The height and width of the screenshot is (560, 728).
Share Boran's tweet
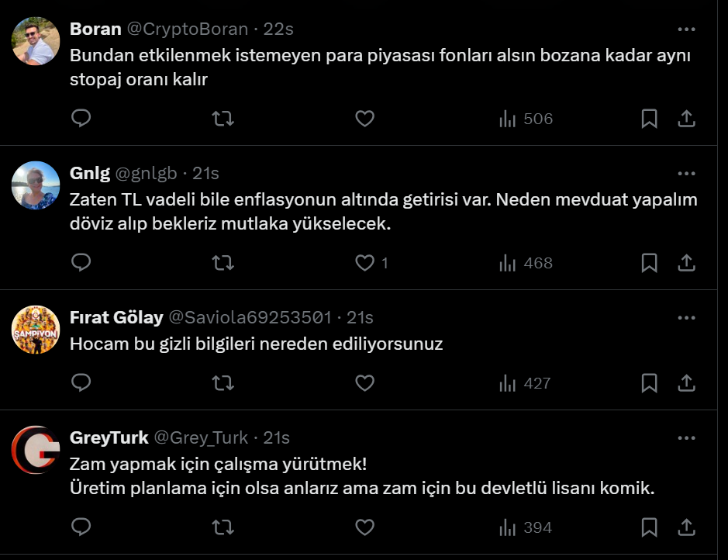pos(686,119)
